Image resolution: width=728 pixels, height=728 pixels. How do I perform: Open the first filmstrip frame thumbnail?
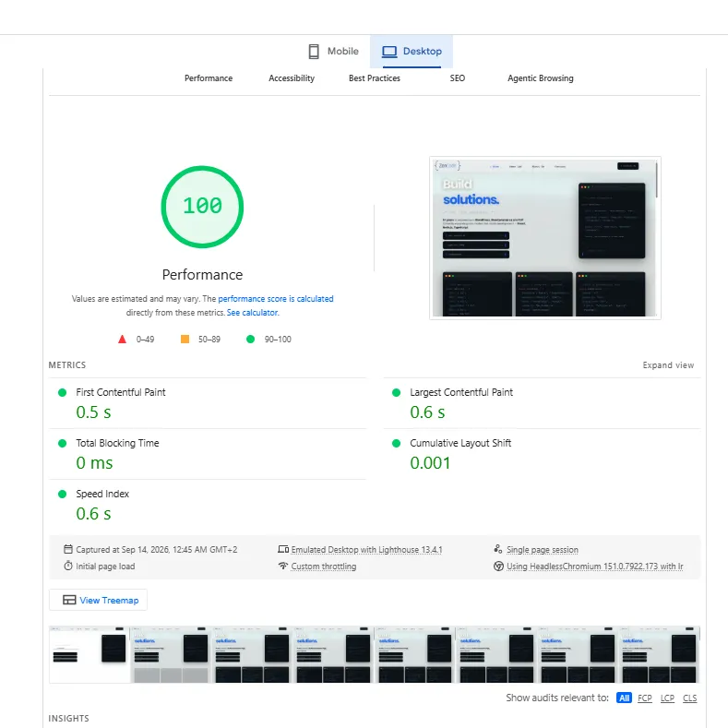(90, 654)
